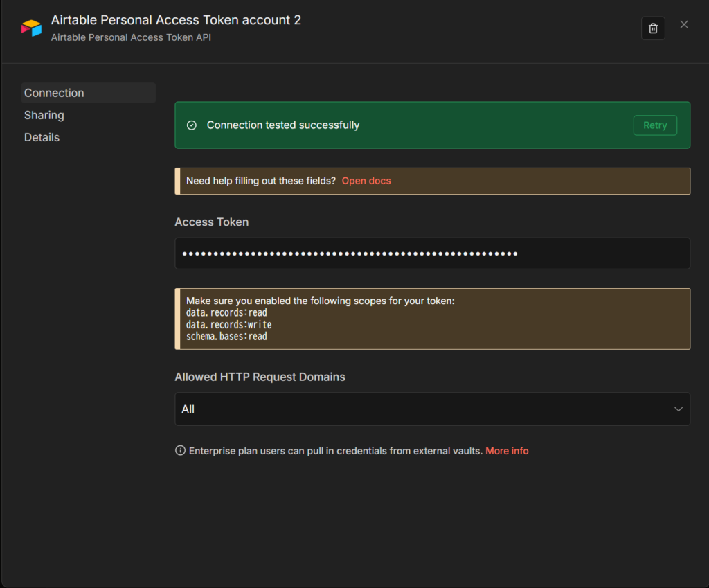Image resolution: width=709 pixels, height=588 pixels.
Task: Click the green success checkmark icon
Action: (x=192, y=125)
